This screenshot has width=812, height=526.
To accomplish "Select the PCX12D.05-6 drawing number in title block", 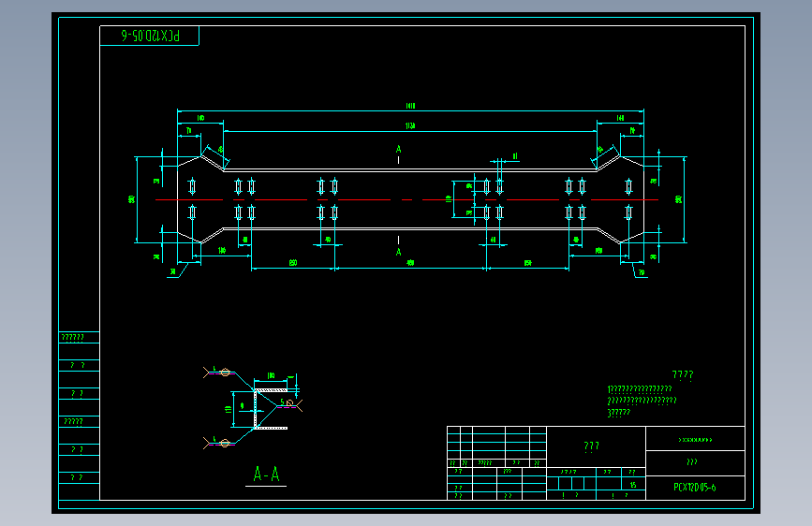I will pos(694,488).
